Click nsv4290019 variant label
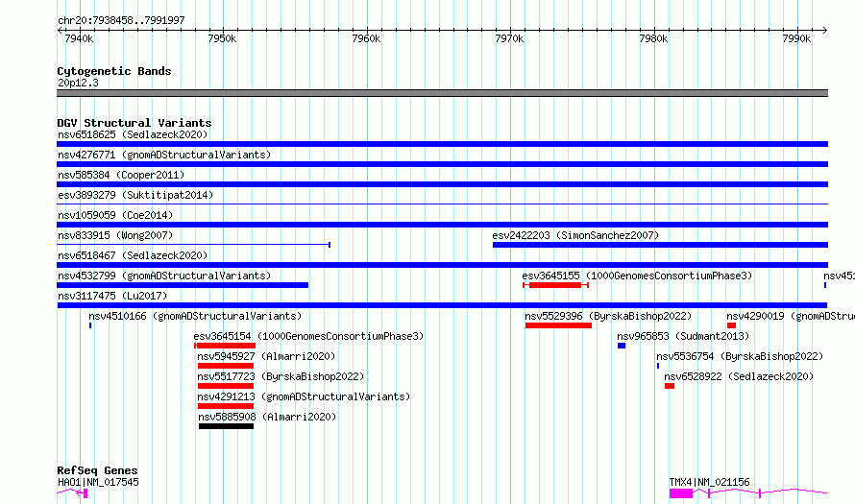 [791, 316]
